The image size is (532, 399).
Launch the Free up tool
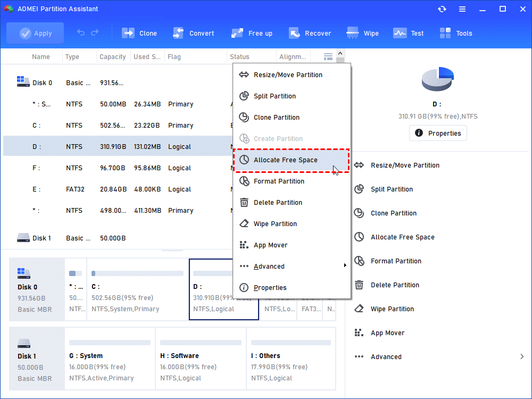[x=252, y=33]
